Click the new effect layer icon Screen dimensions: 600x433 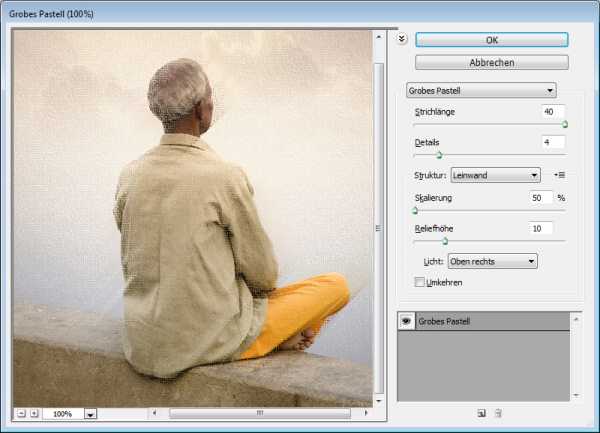[481, 413]
